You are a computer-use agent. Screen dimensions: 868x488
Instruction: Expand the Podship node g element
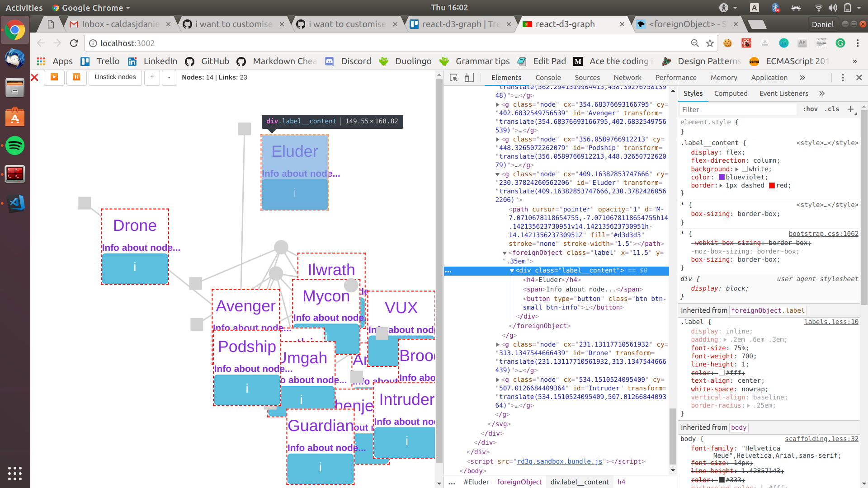coord(498,139)
